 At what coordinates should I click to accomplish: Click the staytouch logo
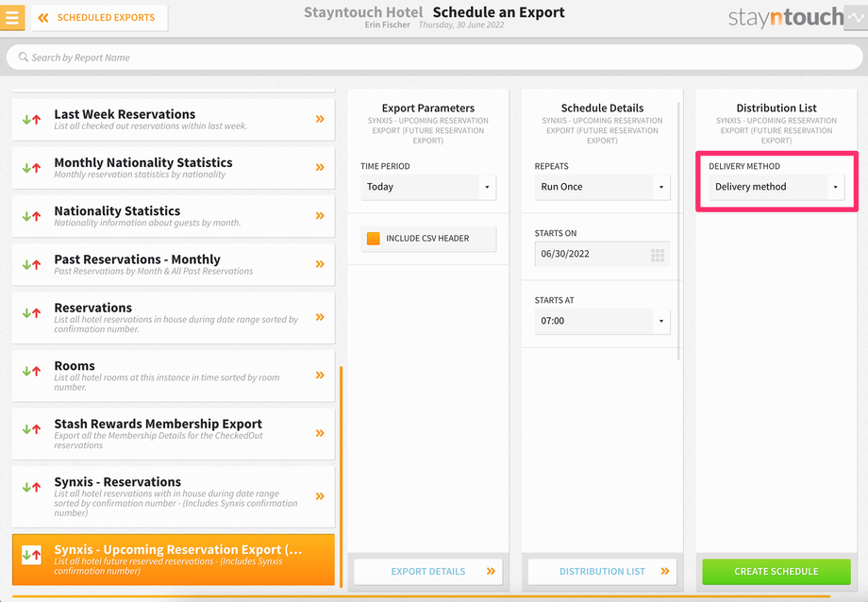pyautogui.click(x=786, y=18)
